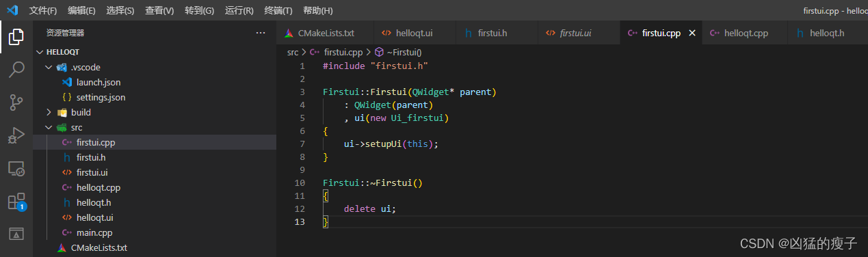Open the Explorer view in activity bar

point(16,37)
